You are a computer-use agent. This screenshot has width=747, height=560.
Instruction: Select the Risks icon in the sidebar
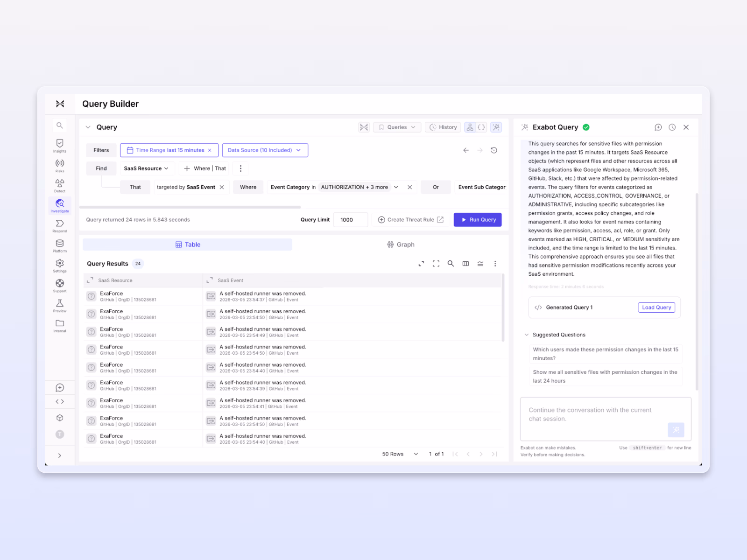(x=59, y=164)
